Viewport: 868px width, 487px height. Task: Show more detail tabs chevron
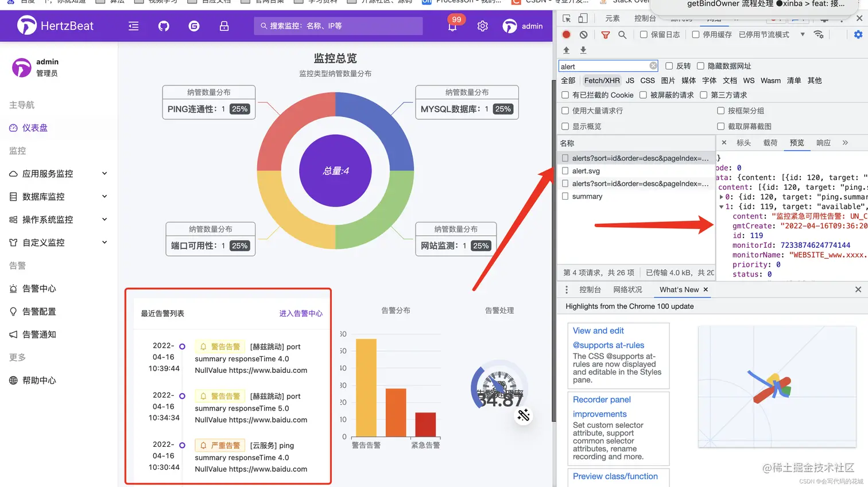pos(845,143)
